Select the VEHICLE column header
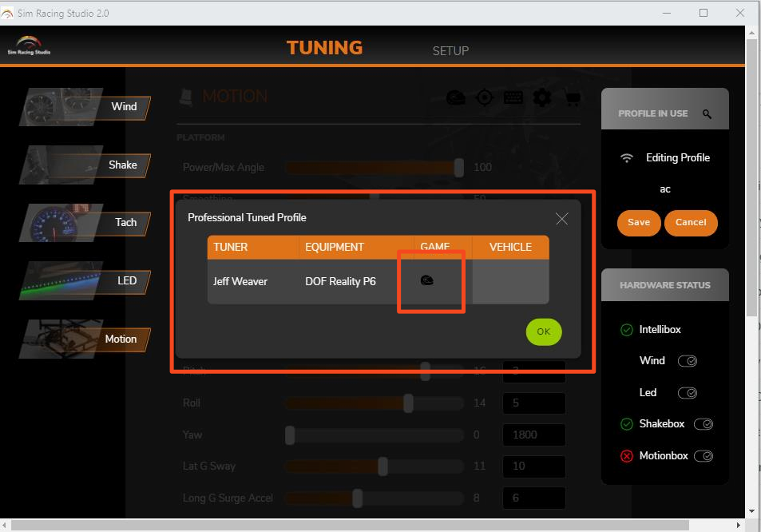 click(x=510, y=247)
